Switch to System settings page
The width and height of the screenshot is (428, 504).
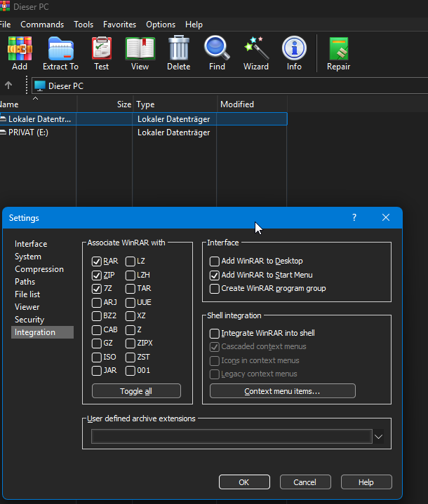click(28, 257)
